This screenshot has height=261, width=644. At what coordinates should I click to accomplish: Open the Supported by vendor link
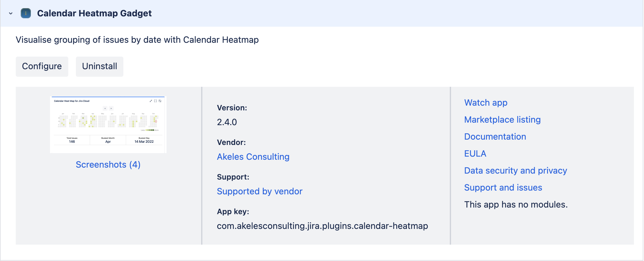tap(259, 191)
